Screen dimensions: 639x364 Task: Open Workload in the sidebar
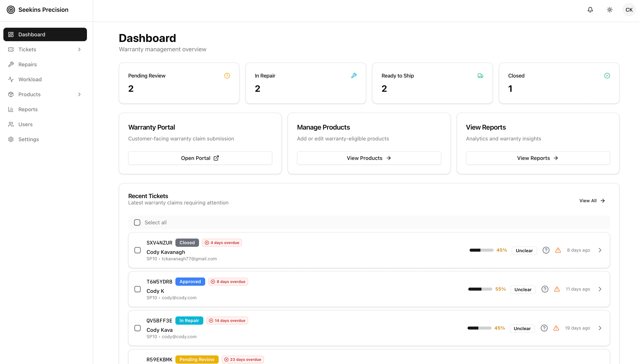pyautogui.click(x=45, y=80)
